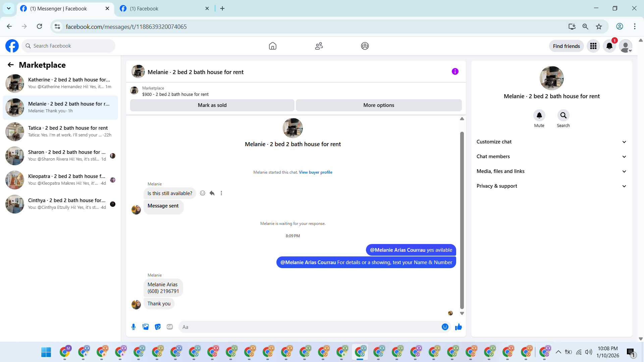Open the emoji picker in message box
This screenshot has height=362, width=644.
tap(445, 327)
